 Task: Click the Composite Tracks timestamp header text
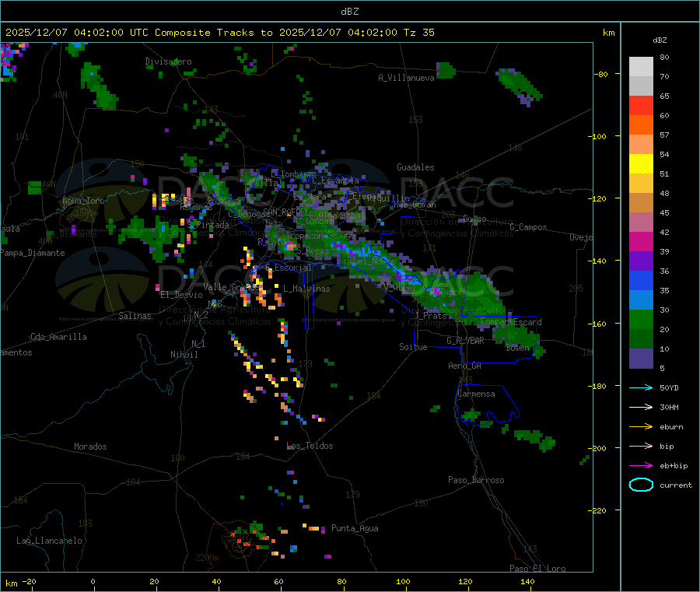(x=220, y=33)
